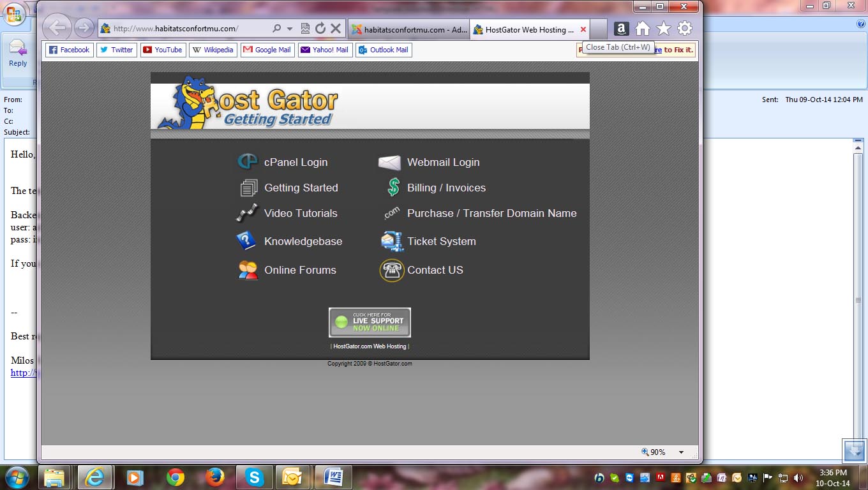868x490 pixels.
Task: Open the HostGator.com Web Hosting footer link
Action: pos(370,346)
